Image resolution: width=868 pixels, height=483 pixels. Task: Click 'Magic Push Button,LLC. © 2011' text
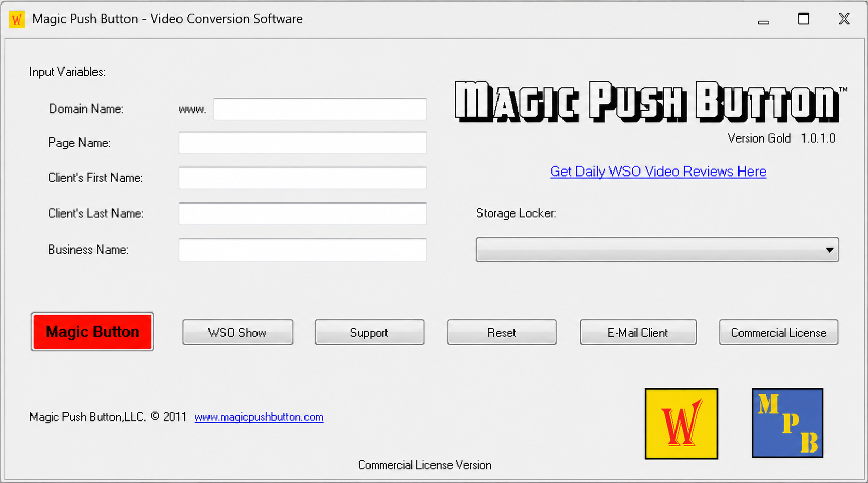pyautogui.click(x=108, y=417)
